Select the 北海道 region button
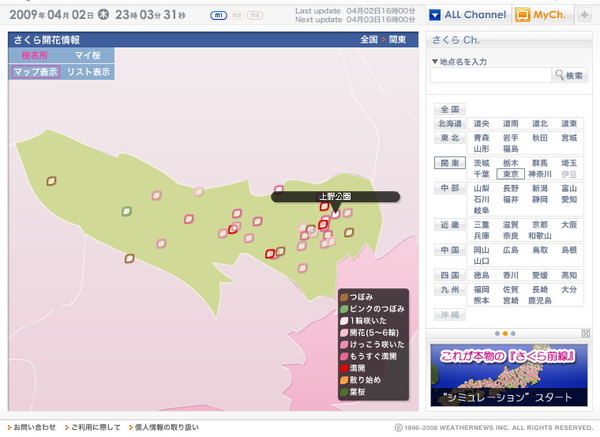Screen dimensions: 600x437 (x=450, y=124)
